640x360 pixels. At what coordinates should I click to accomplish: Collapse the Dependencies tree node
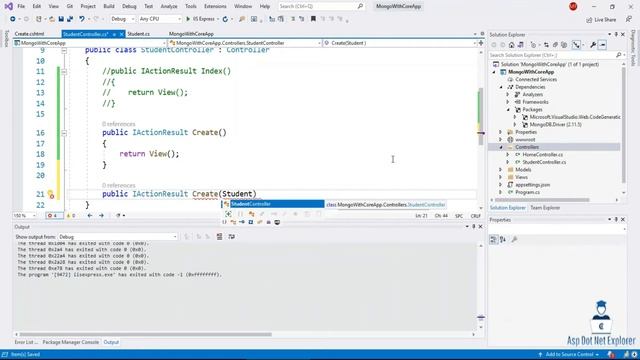501,87
